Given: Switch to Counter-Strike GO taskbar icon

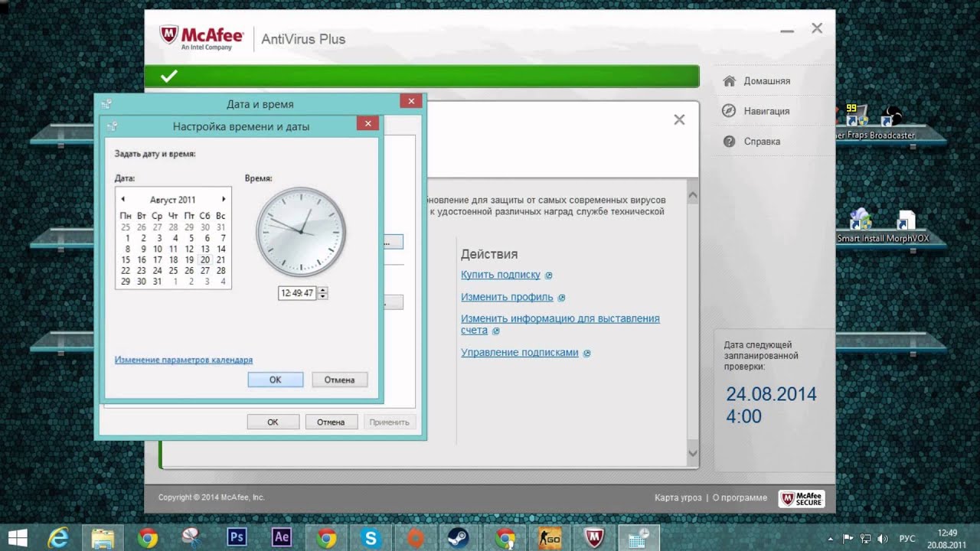Looking at the screenshot, I should pyautogui.click(x=549, y=538).
